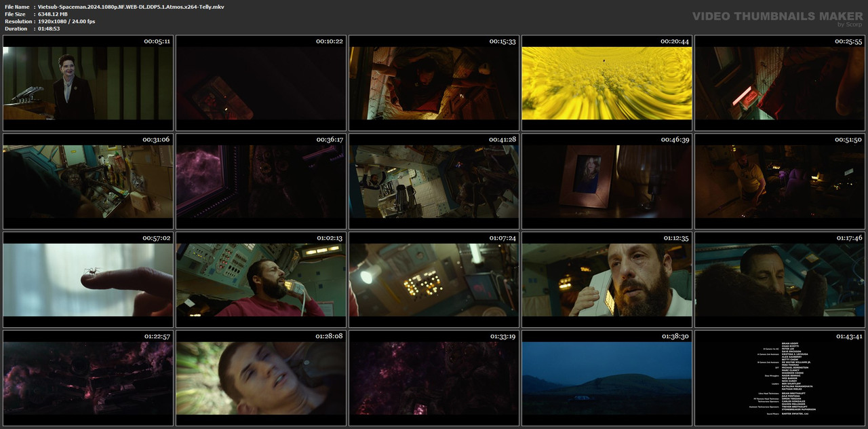Select the dark thumbnail stamped 00:10:22
The image size is (868, 429).
[x=261, y=83]
